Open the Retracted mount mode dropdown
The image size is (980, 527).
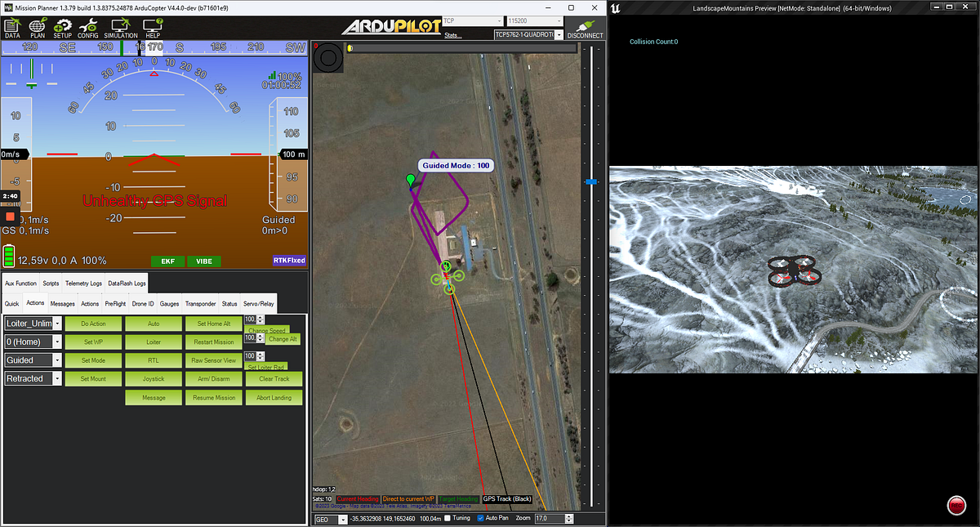click(31, 377)
